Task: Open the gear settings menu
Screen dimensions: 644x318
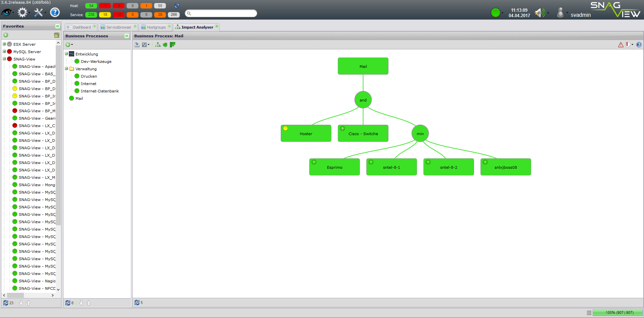Action: point(22,13)
